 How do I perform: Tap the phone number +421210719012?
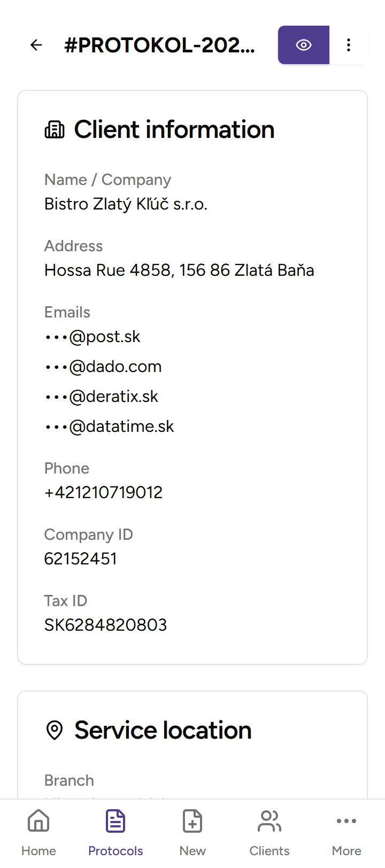[103, 492]
